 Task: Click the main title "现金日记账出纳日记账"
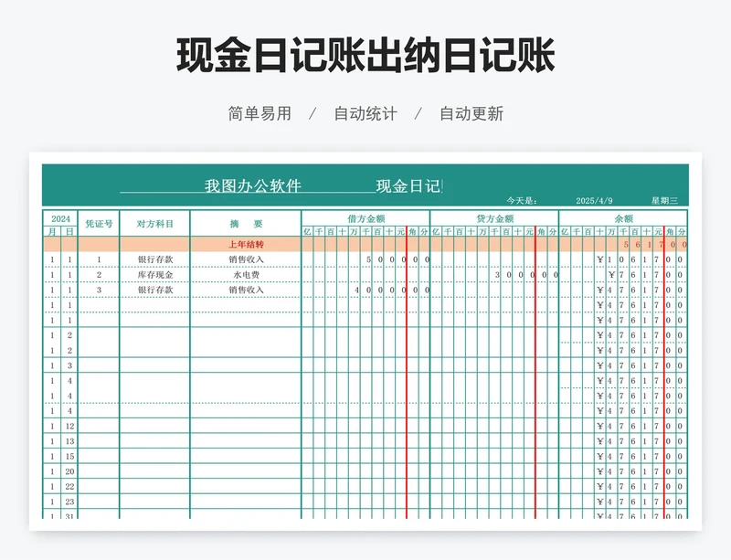pyautogui.click(x=365, y=56)
